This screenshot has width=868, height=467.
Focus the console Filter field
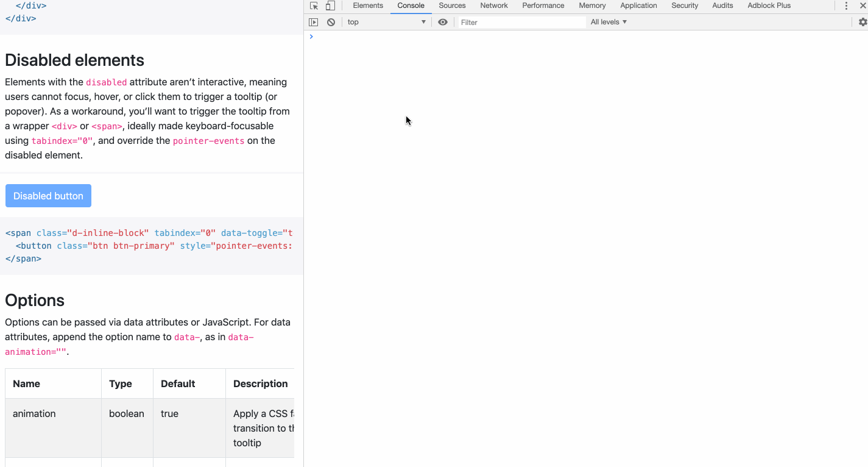tap(521, 22)
